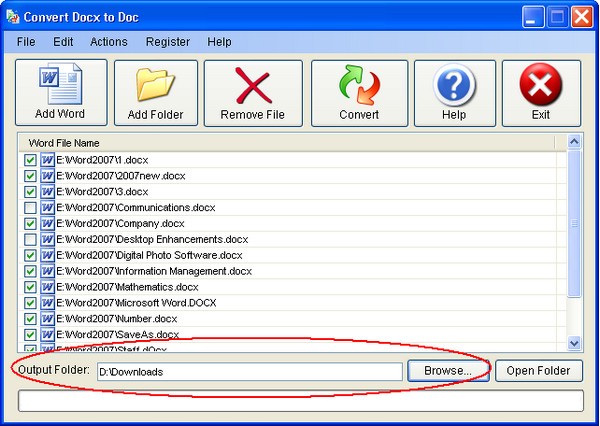Uncheck the Company.docx checkbox
This screenshot has height=426, width=600.
[x=30, y=224]
